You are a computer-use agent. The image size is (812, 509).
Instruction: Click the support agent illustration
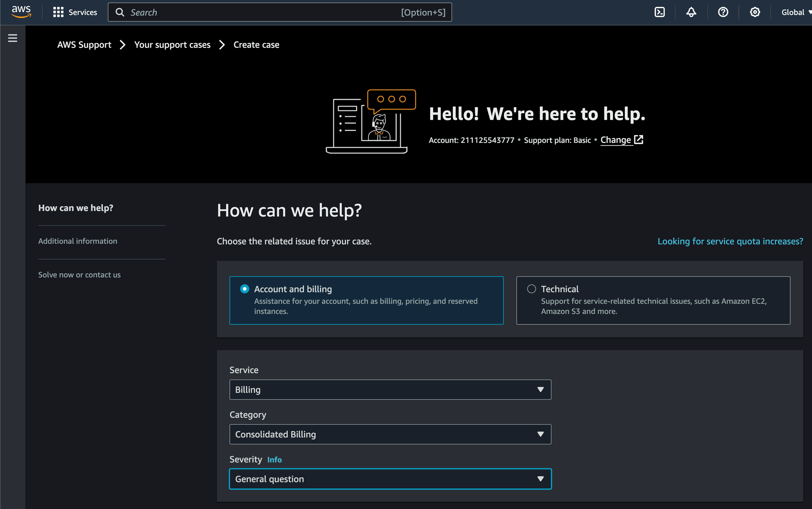tap(371, 121)
